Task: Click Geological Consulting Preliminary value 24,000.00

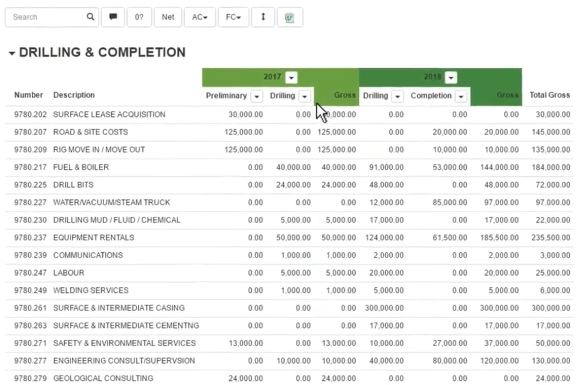Action: click(246, 379)
